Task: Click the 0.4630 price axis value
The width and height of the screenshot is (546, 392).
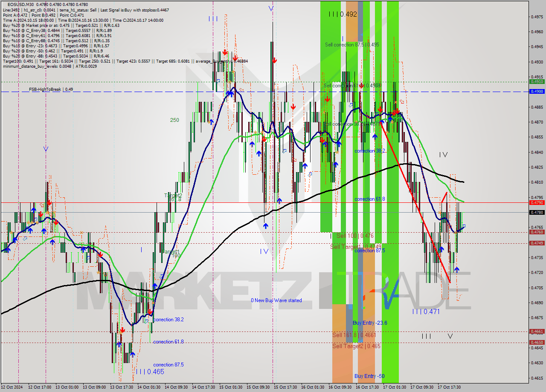Action: (x=536, y=363)
